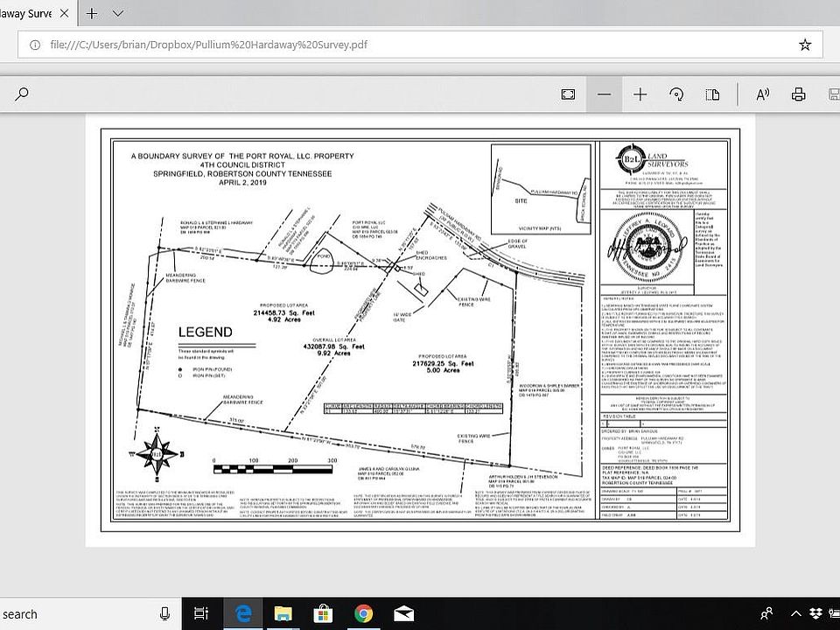Add this page to favorites star

[x=805, y=45]
